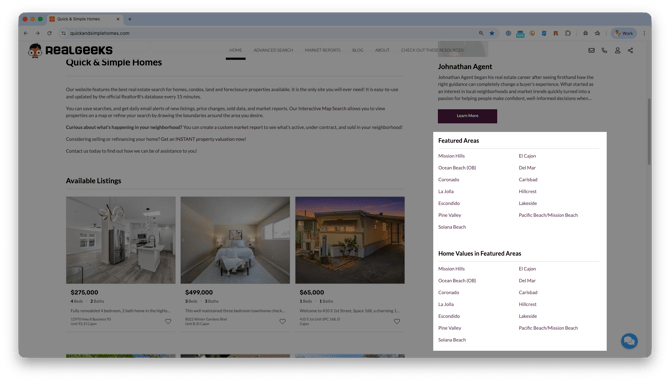Open a new browser tab with plus

(x=130, y=19)
